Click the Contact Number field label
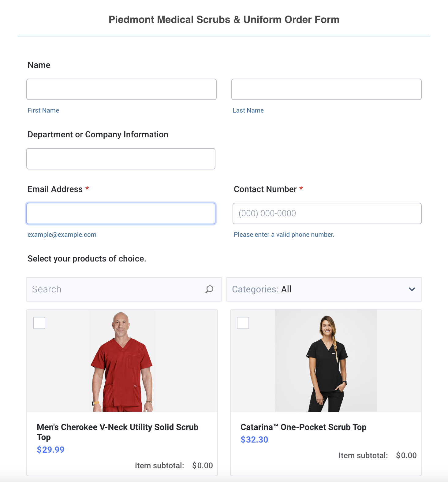Viewport: 448px width, 482px height. coord(265,189)
